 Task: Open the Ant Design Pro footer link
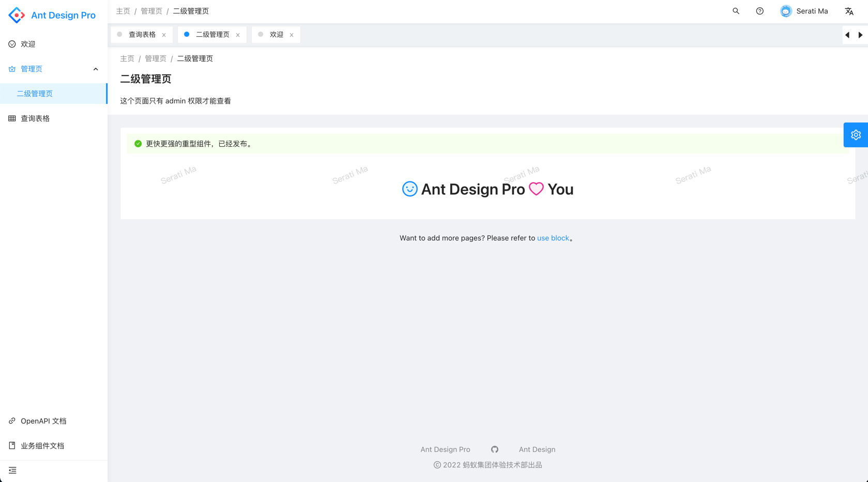coord(445,449)
